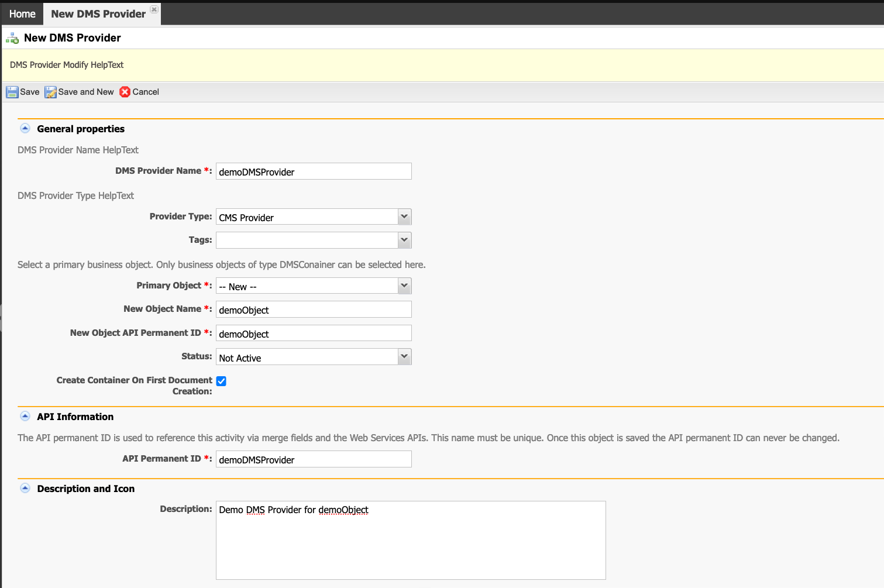Click the DMS Provider Modify HelpText text
884x588 pixels.
tap(67, 65)
